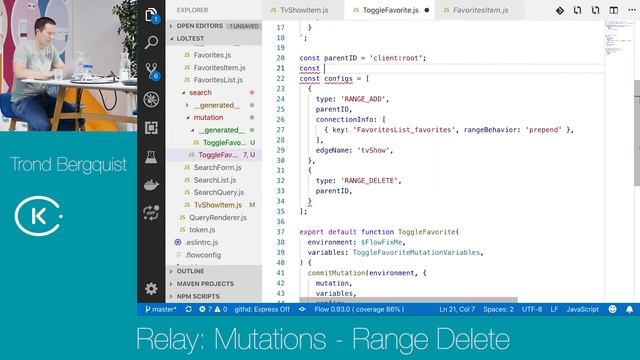Open the Search view in activity bar
640x360 pixels.
(151, 42)
